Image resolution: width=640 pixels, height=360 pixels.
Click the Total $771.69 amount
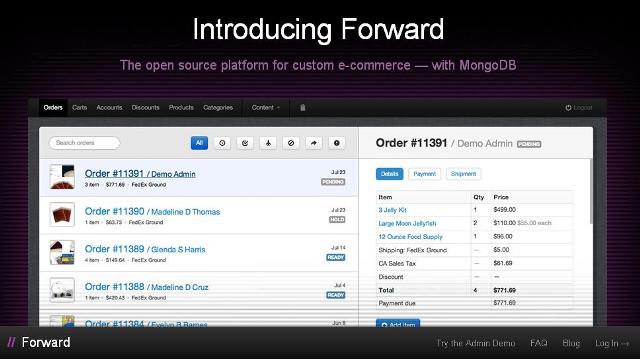point(504,290)
